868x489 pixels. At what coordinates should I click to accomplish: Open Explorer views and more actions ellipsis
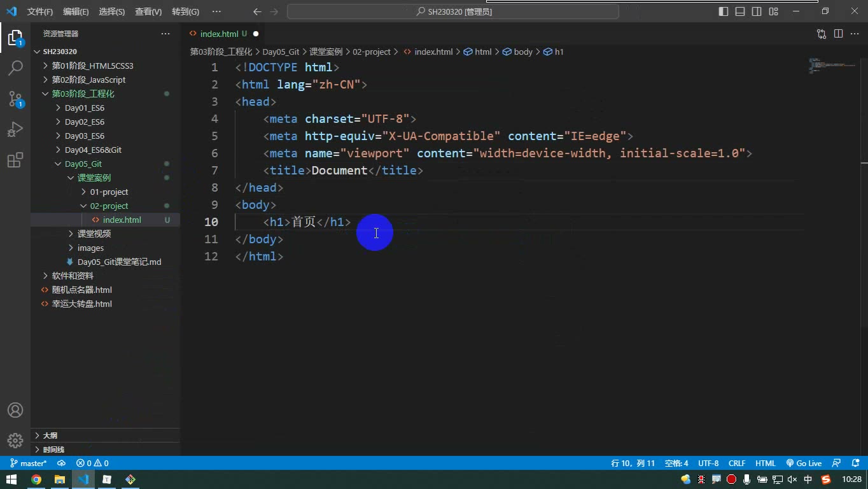[165, 34]
